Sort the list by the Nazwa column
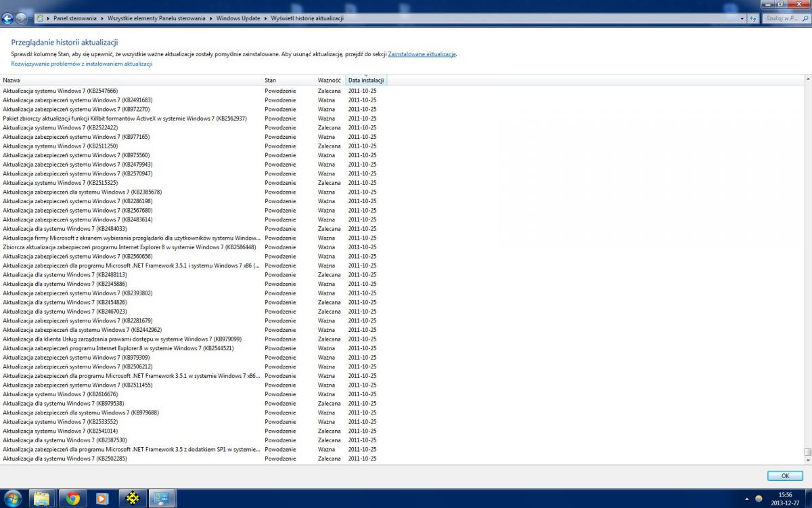This screenshot has width=812, height=508. 131,80
